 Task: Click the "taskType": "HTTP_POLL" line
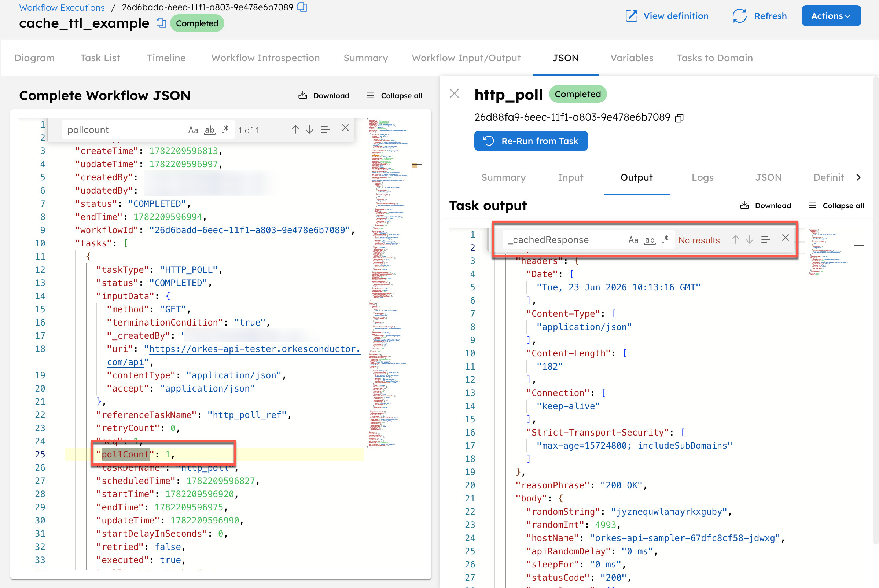(159, 270)
